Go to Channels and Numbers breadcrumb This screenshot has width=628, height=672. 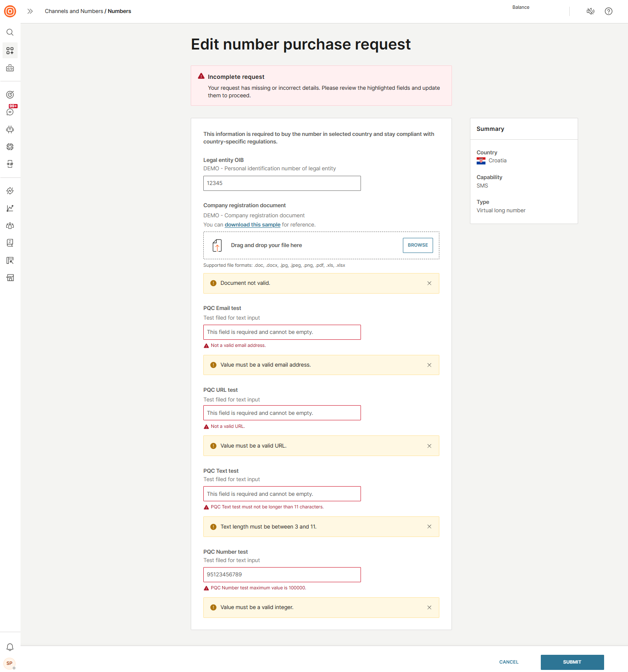(x=74, y=11)
